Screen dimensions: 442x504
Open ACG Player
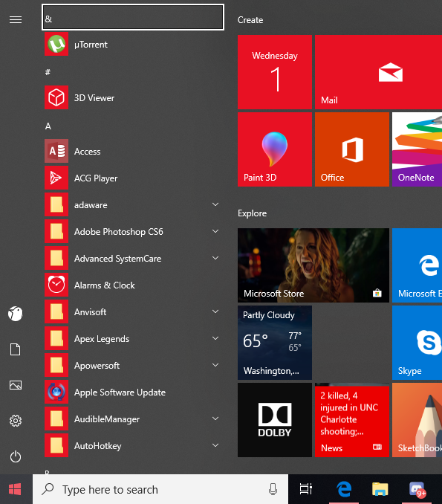click(x=133, y=178)
